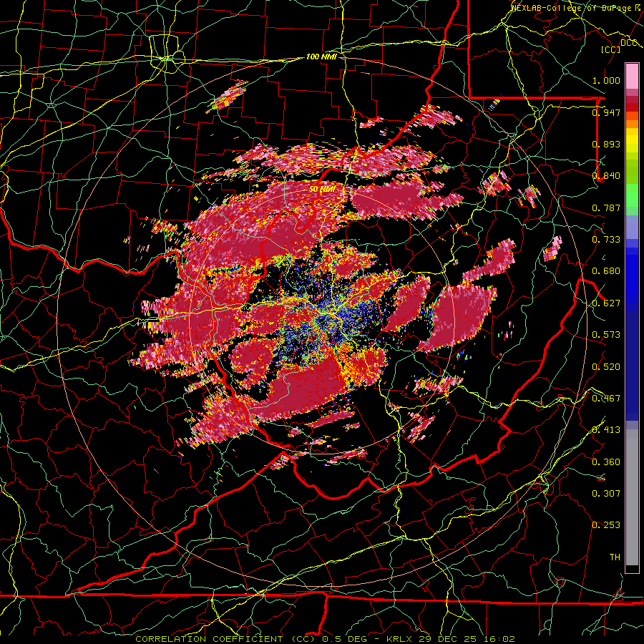Click the "0.733" legend value

point(606,240)
